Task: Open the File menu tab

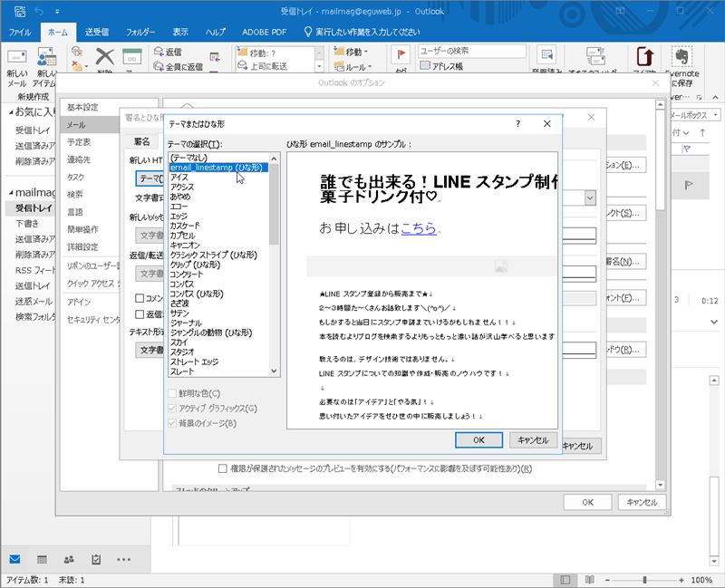Action: (19, 32)
